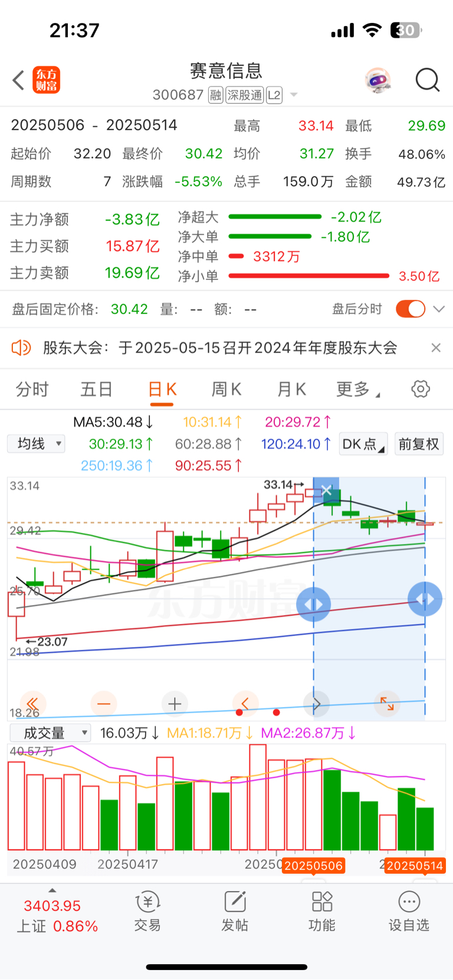Image resolution: width=453 pixels, height=980 pixels.
Task: Open the 更多 chart period menu
Action: pos(358,389)
